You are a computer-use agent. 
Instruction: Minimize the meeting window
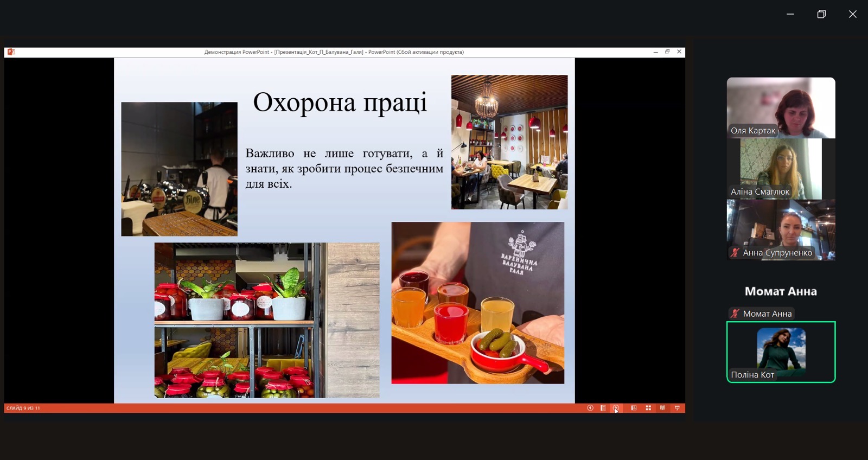pos(790,14)
